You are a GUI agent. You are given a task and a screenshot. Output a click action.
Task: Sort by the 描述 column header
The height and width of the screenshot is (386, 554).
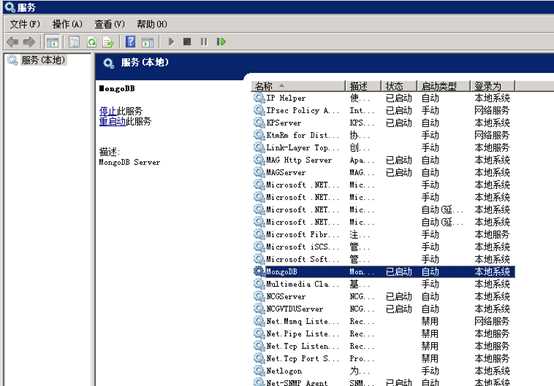click(363, 86)
